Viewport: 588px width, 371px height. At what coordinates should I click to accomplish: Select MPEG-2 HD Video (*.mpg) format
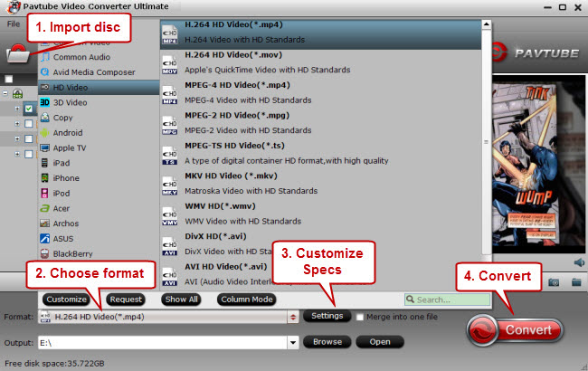320,123
